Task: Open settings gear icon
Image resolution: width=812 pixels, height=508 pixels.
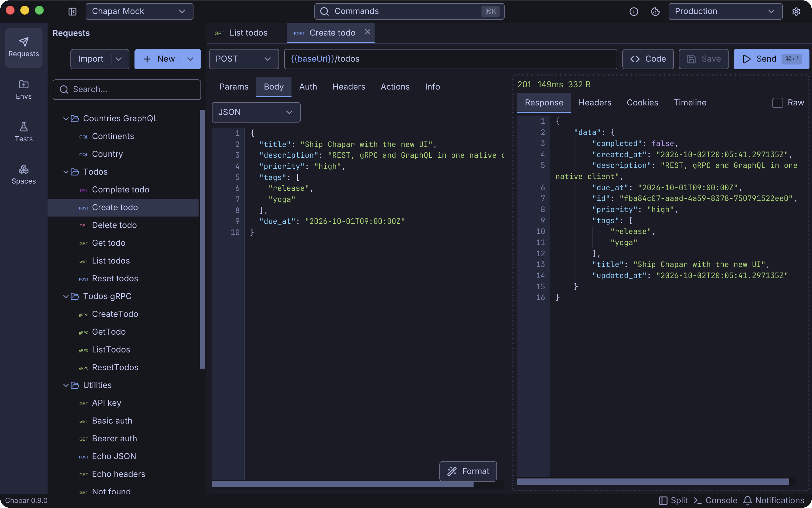Action: pos(796,11)
